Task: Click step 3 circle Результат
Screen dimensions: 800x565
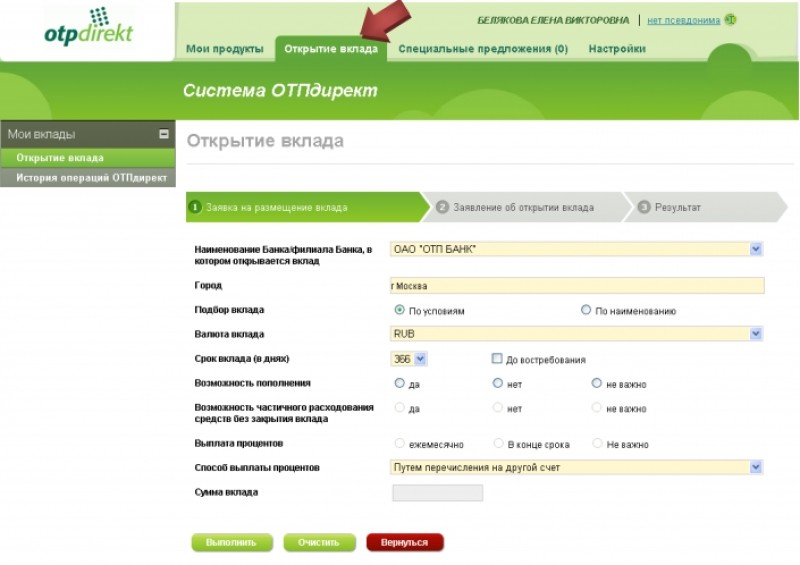Action: (644, 207)
